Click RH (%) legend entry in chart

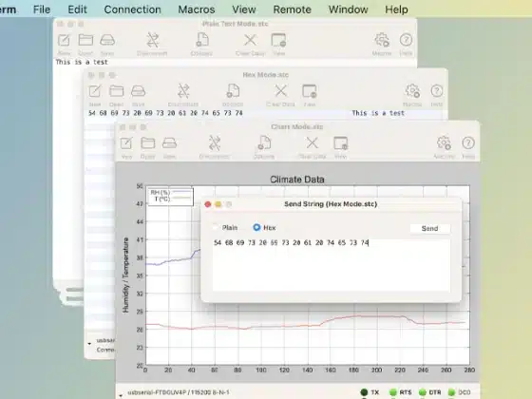point(170,192)
